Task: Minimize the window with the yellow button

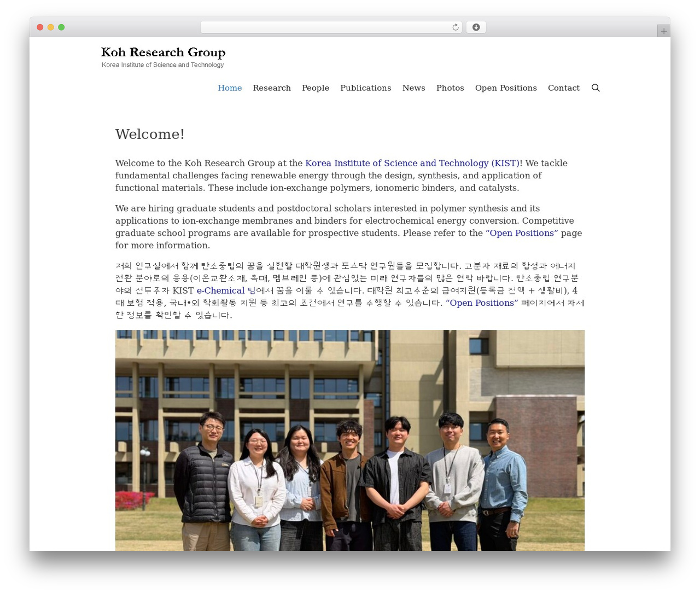Action: (x=51, y=27)
